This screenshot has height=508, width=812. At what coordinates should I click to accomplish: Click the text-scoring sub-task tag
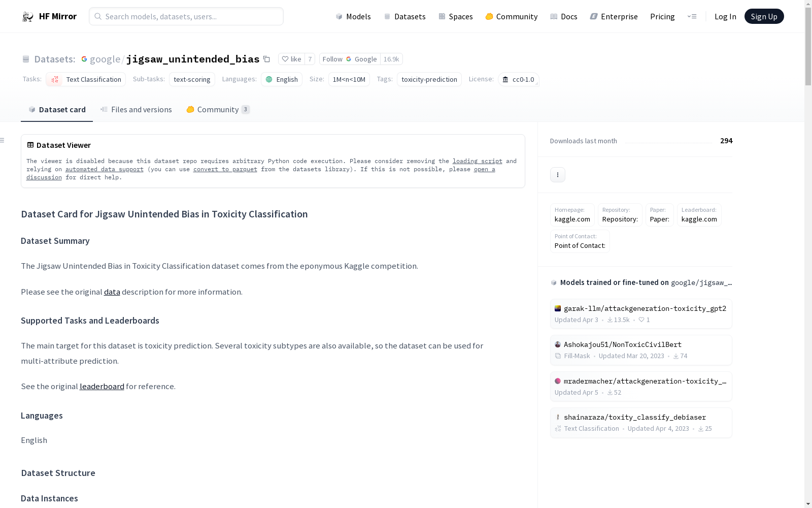pos(192,79)
